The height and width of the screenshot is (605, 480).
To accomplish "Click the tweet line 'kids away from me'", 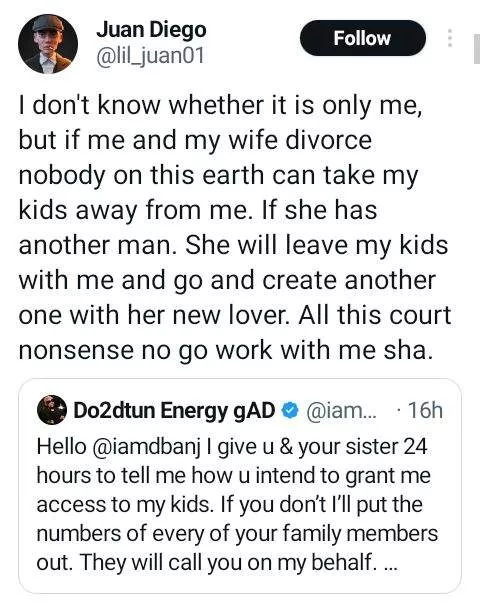I will click(134, 211).
